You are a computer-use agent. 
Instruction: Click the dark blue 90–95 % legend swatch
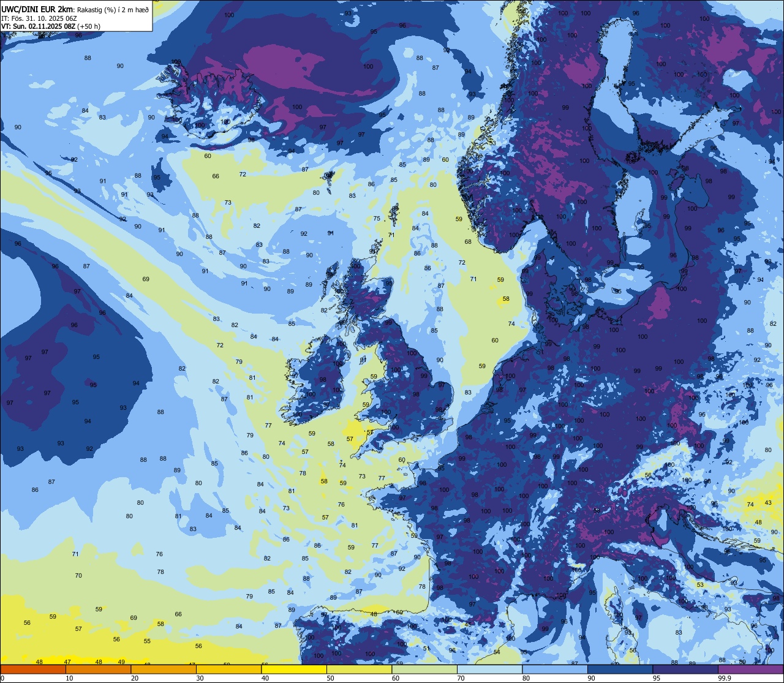tap(620, 670)
